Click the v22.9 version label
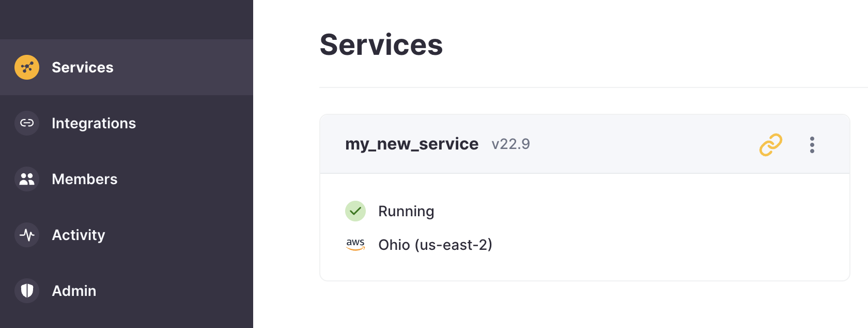The width and height of the screenshot is (868, 328). [x=510, y=144]
